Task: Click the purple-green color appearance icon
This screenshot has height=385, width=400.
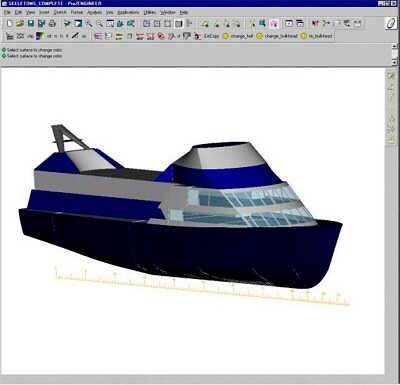Action: pyautogui.click(x=40, y=36)
